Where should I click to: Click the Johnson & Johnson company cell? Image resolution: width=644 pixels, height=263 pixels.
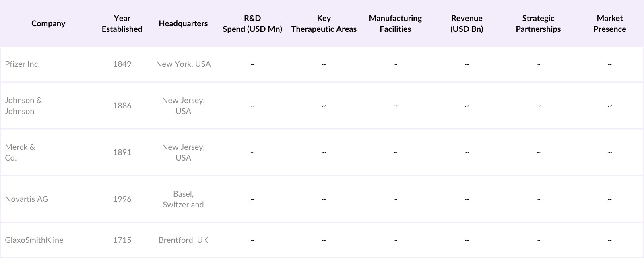click(23, 106)
